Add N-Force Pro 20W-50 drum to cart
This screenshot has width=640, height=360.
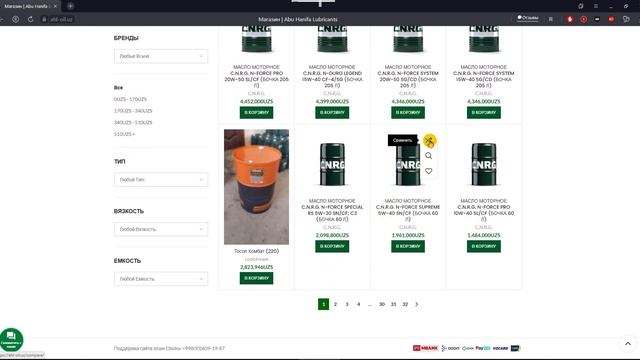tap(256, 112)
